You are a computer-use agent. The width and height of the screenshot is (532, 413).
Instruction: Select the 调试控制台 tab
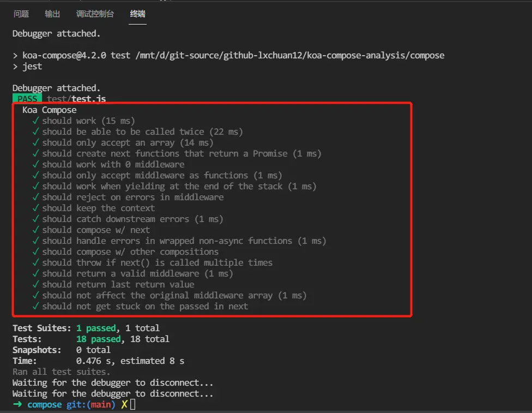coord(95,14)
